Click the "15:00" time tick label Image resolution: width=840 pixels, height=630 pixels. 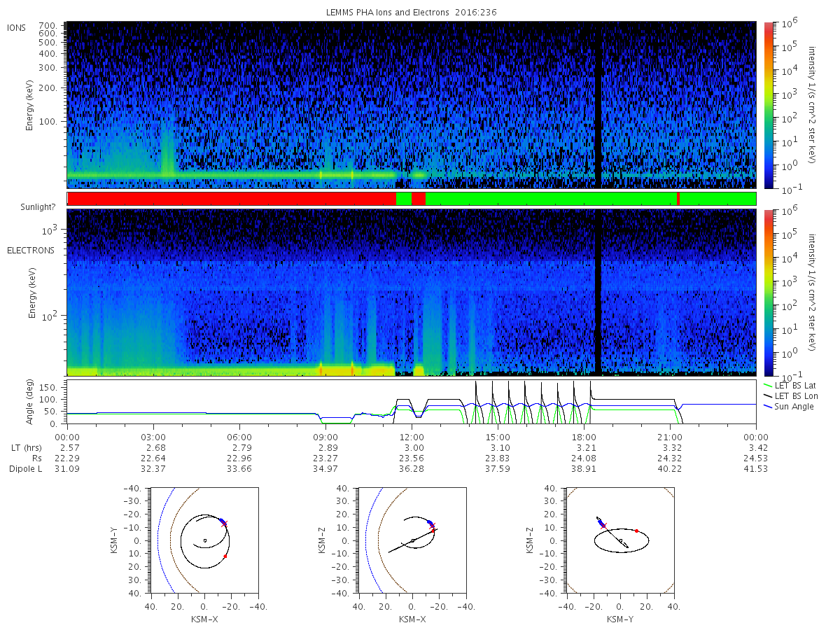498,436
